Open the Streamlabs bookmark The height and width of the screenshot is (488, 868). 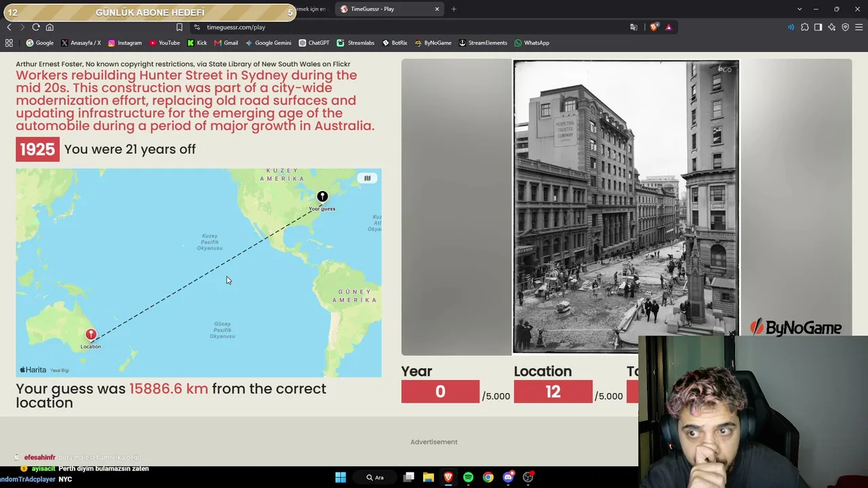coord(355,43)
